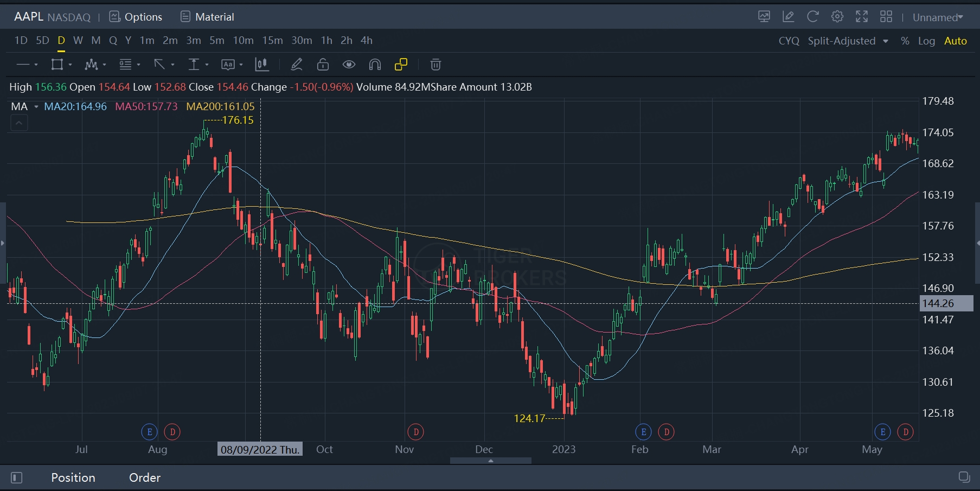Take a chart screenshot with the snapshot icon
Image resolution: width=980 pixels, height=491 pixels.
[x=764, y=17]
